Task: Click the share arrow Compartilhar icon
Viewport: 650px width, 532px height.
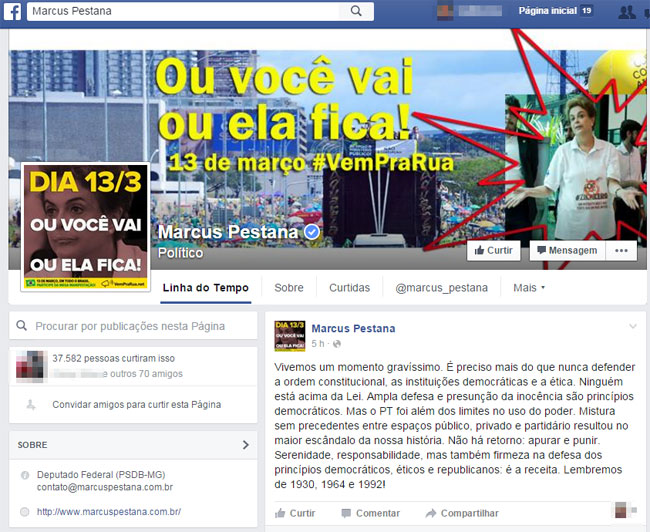Action: tap(431, 513)
